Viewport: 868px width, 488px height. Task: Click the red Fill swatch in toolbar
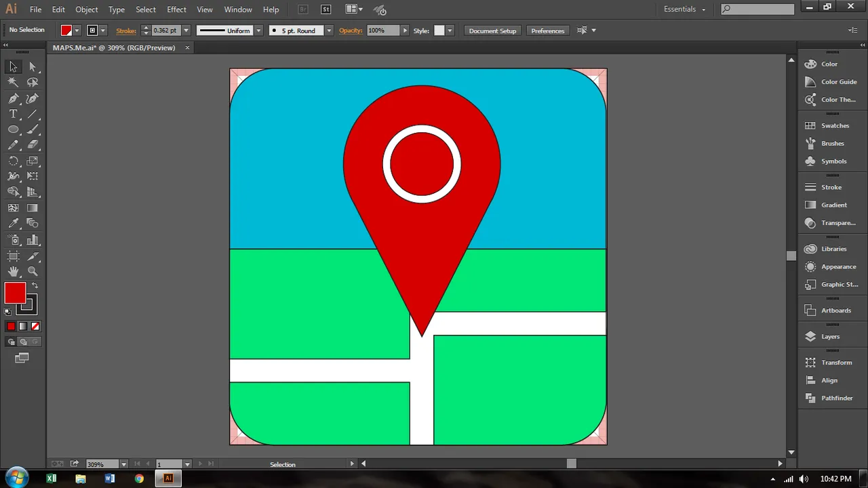pos(15,293)
